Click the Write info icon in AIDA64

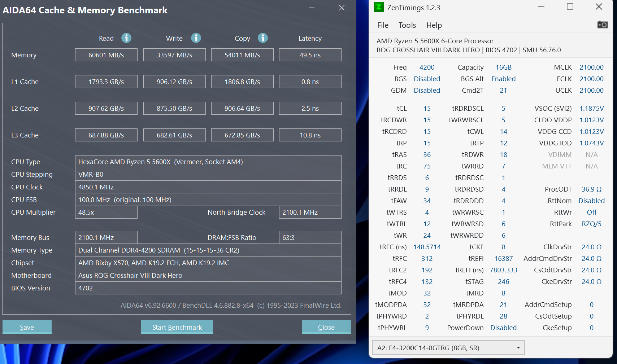coord(196,38)
